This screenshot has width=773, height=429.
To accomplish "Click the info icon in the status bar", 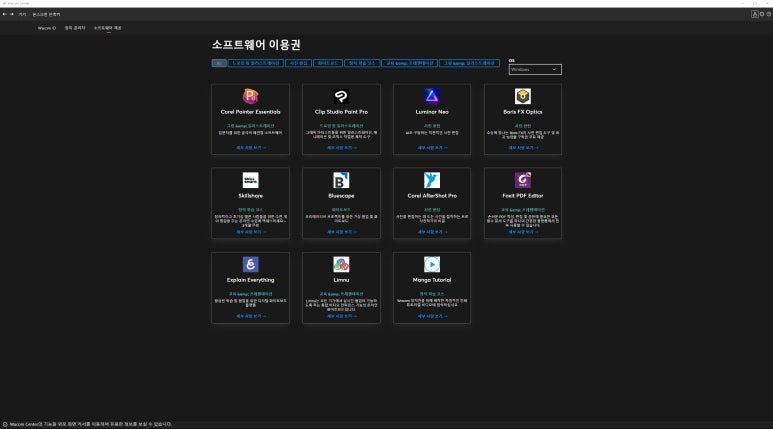I will tap(5, 424).
